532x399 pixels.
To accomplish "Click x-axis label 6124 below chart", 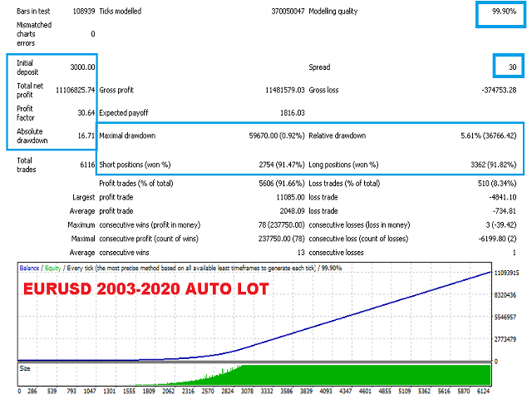I will [484, 392].
